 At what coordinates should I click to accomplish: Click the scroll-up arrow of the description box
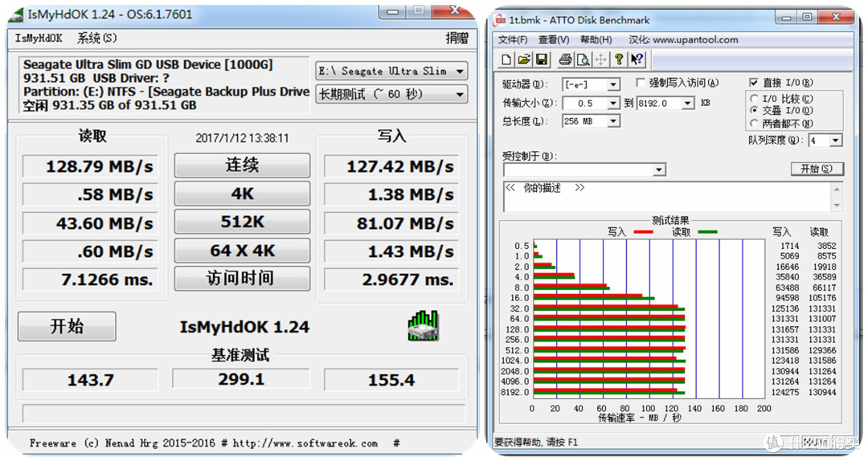click(837, 190)
